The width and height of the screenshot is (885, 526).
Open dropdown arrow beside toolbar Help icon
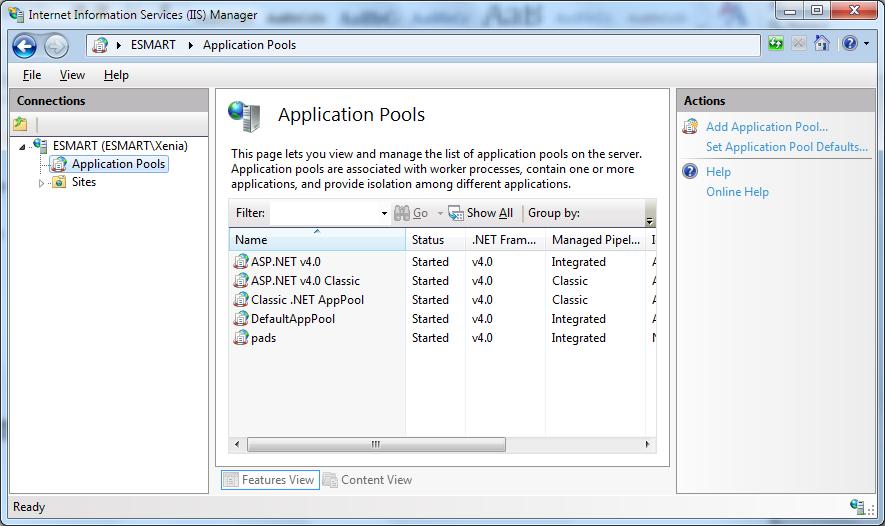click(x=866, y=43)
